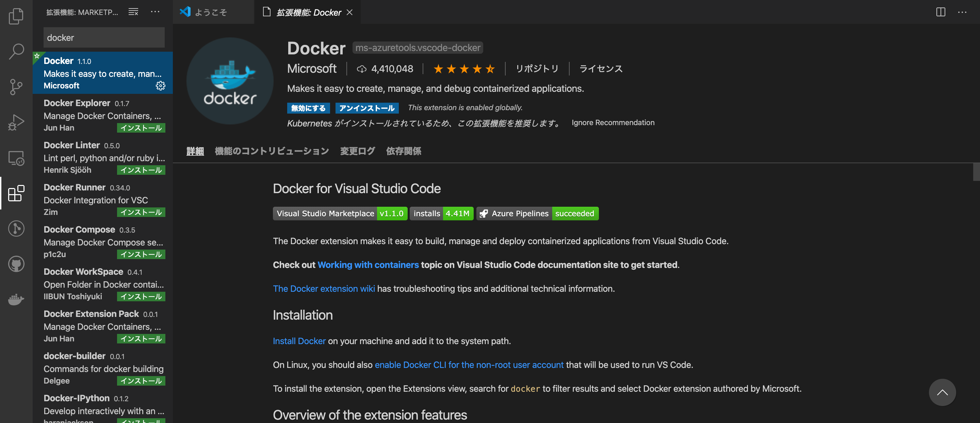Open the Remote Explorer view
The height and width of the screenshot is (423, 980).
pyautogui.click(x=16, y=158)
